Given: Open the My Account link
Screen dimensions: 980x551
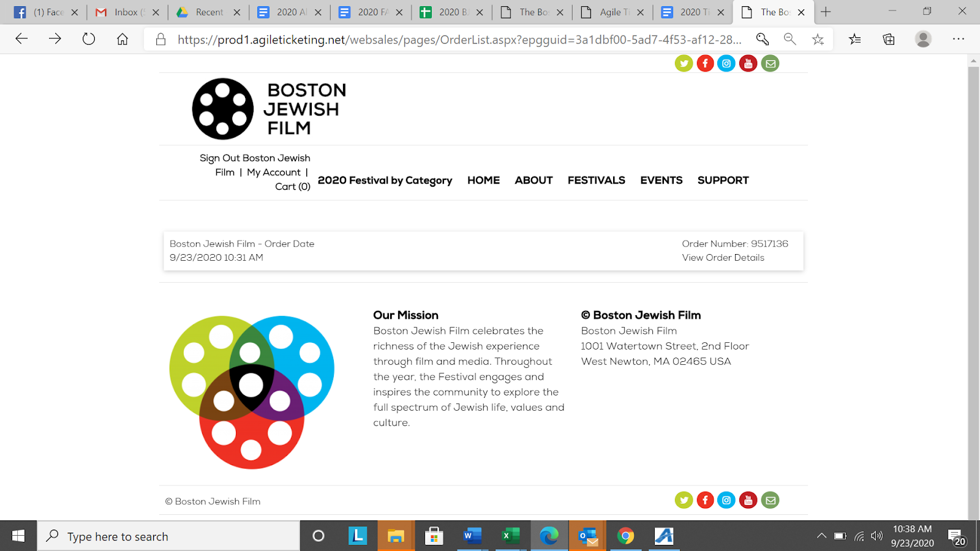Looking at the screenshot, I should 274,173.
